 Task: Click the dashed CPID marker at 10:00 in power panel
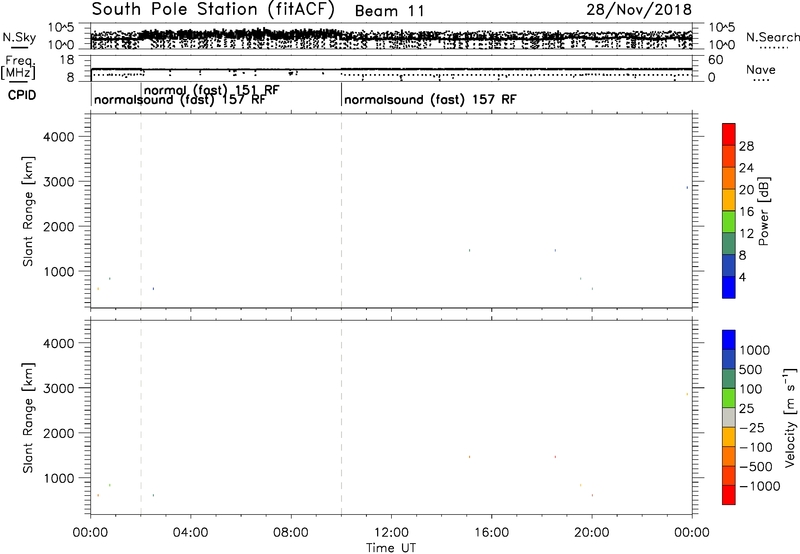(341, 211)
